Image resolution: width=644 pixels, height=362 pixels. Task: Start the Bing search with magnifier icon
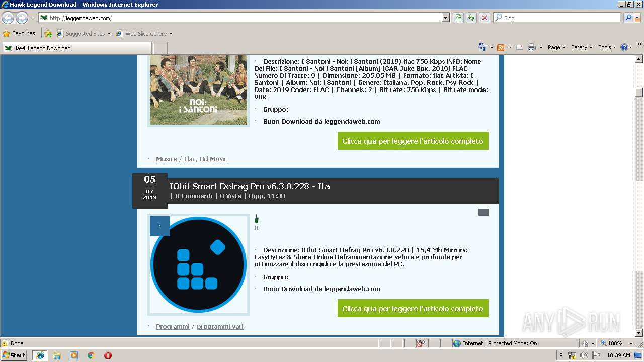[628, 18]
